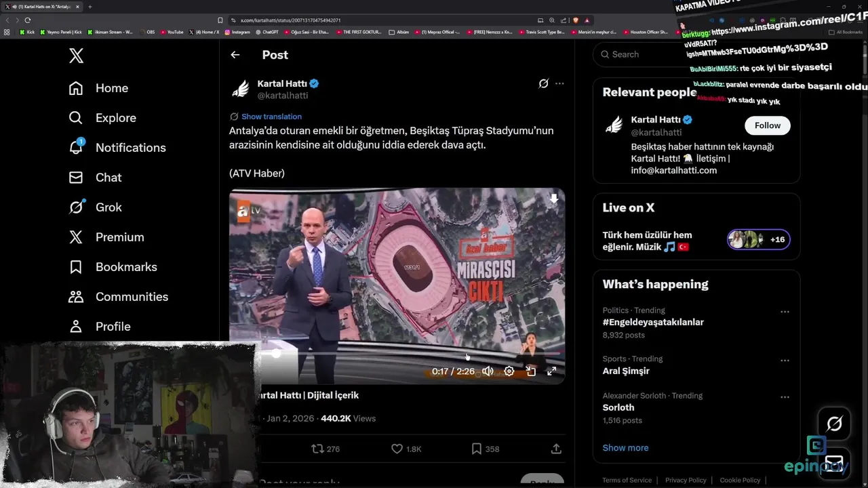Screen dimensions: 868x488
Task: Open Premium in the sidebar
Action: [106, 237]
